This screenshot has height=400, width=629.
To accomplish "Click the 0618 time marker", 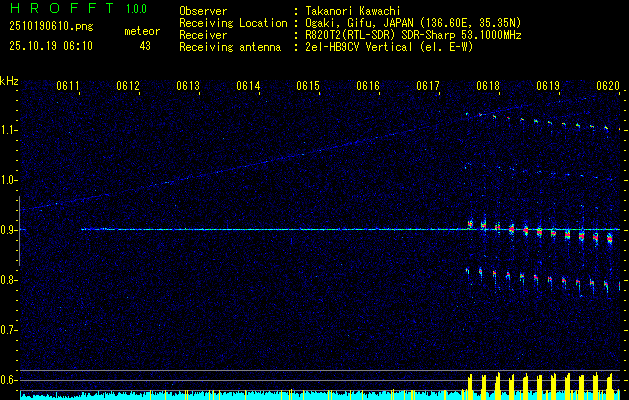I will pyautogui.click(x=488, y=87).
